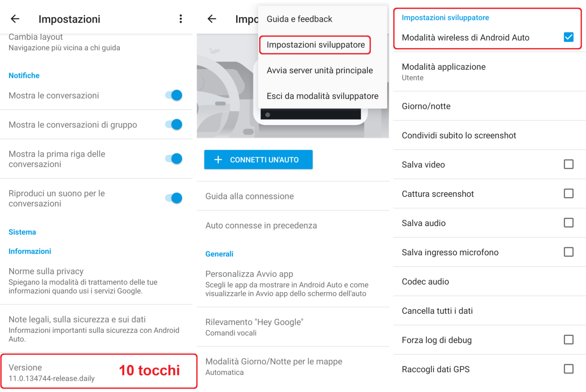Open Modalità applicazione selector
Viewport: 586px width, 392px height.
(x=444, y=72)
